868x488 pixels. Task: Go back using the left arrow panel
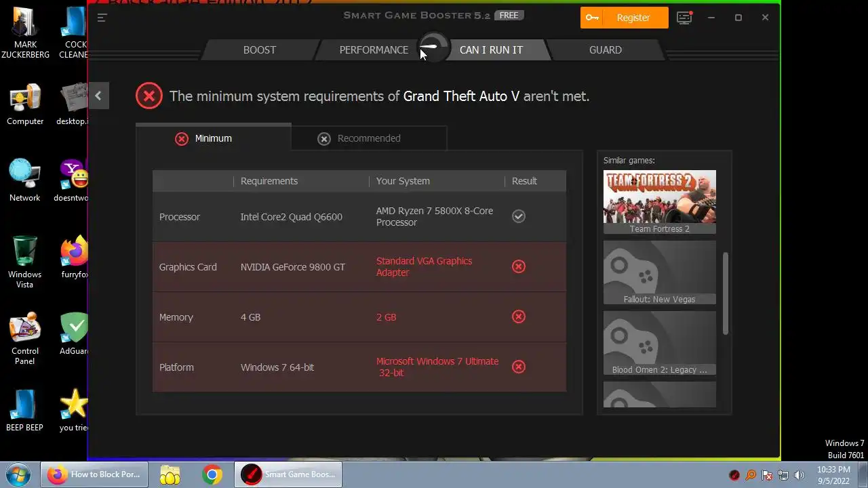point(98,96)
